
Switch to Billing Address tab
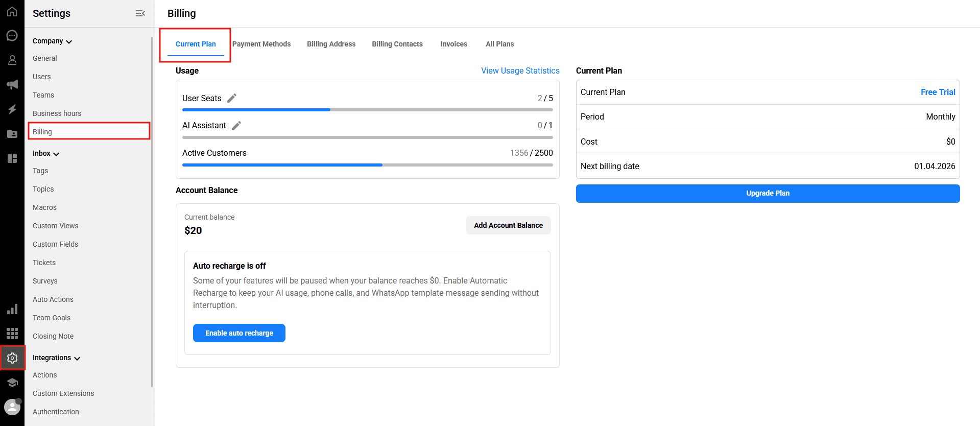tap(331, 44)
